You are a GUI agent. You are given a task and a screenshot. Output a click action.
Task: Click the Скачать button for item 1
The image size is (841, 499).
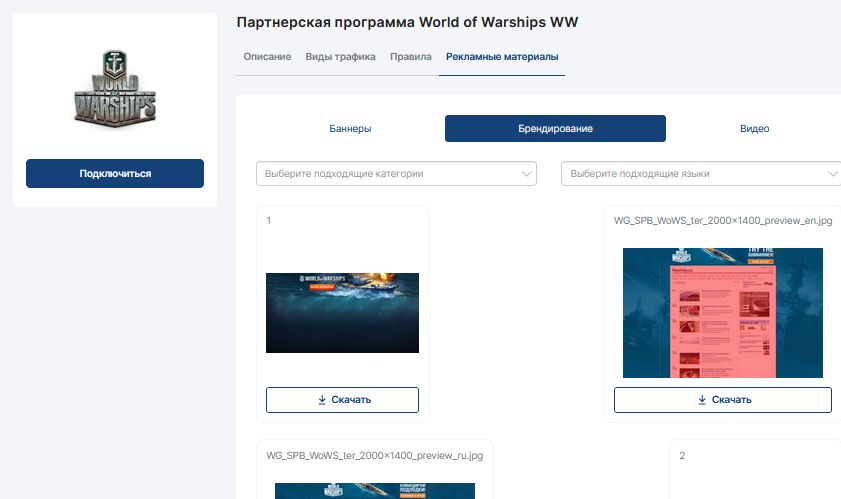pos(342,400)
